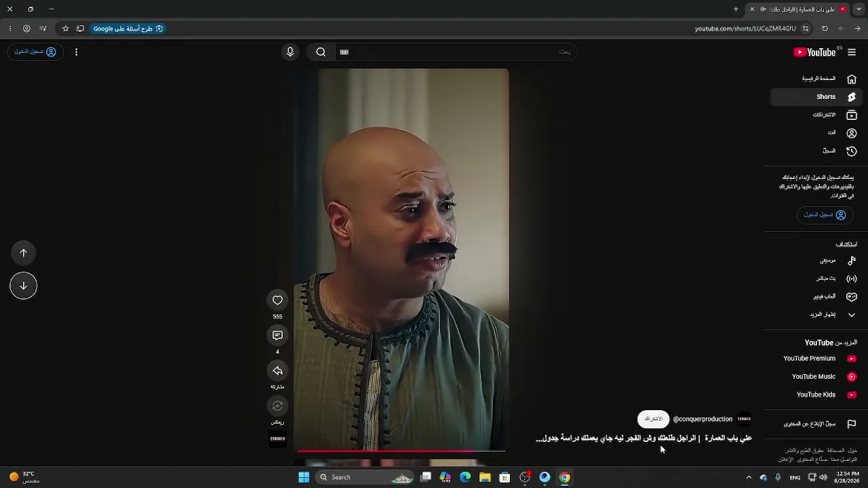Open the sound thumbnail below Remix
The height and width of the screenshot is (488, 868).
pos(277,439)
